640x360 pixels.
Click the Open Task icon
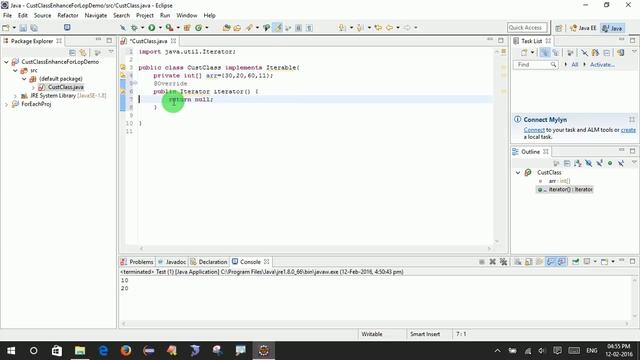pyautogui.click(x=237, y=28)
